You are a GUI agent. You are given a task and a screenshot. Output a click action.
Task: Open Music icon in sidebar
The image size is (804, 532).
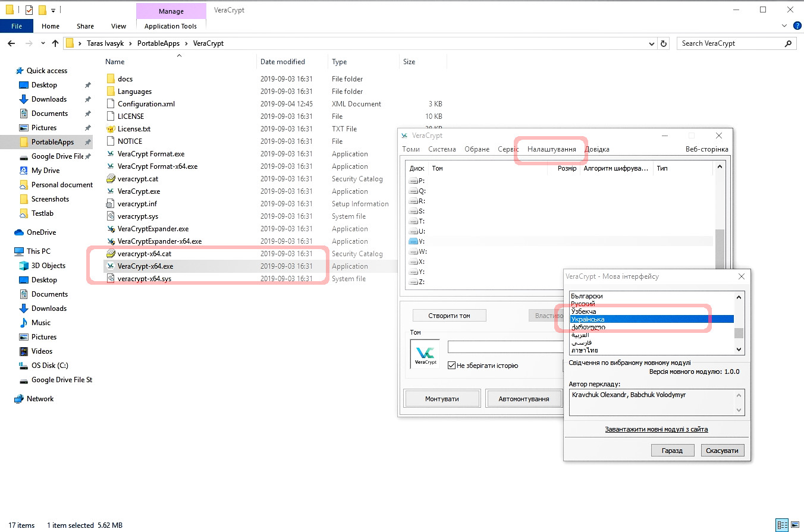[x=24, y=322]
